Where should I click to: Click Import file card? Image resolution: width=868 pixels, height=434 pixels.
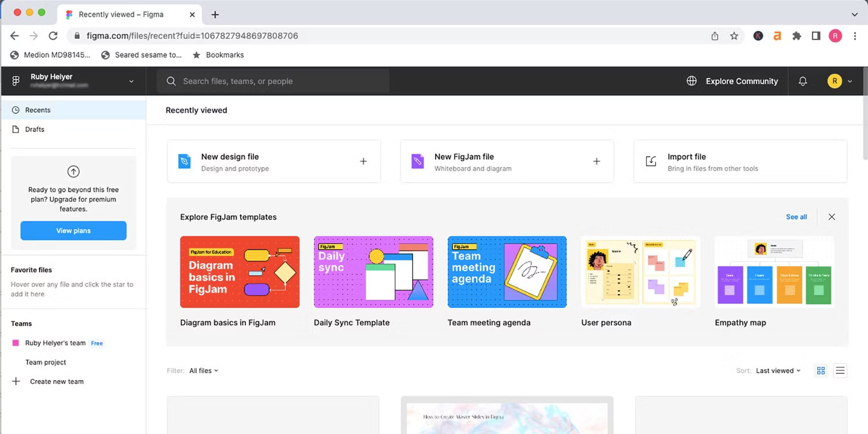tap(741, 161)
